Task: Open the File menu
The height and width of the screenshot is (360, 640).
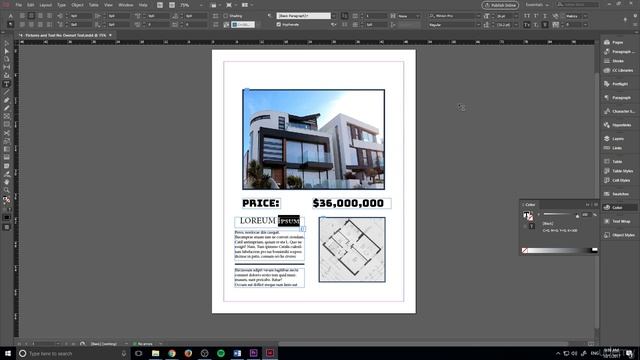Action: click(19, 5)
